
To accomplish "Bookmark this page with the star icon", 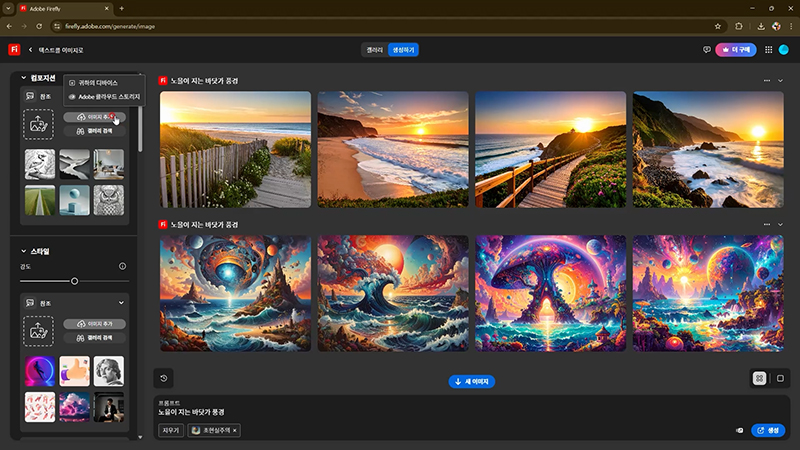I will [x=718, y=26].
